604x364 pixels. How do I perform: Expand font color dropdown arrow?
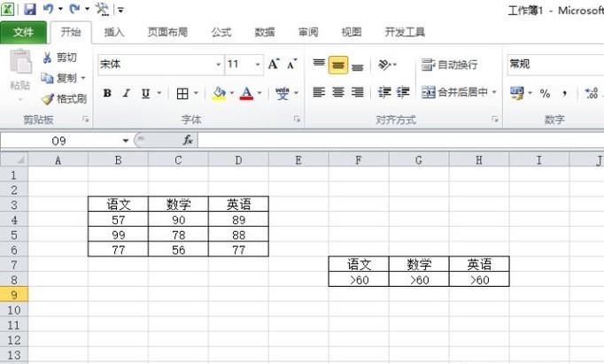259,93
